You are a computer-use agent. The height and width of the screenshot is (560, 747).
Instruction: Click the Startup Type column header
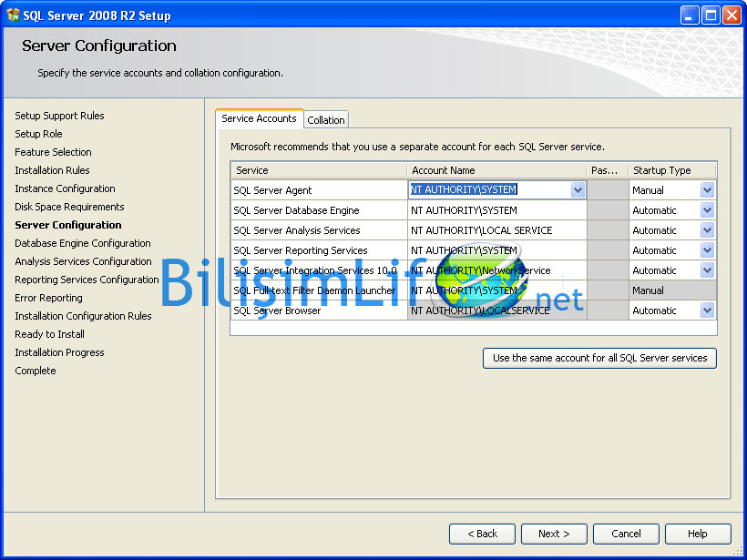672,170
